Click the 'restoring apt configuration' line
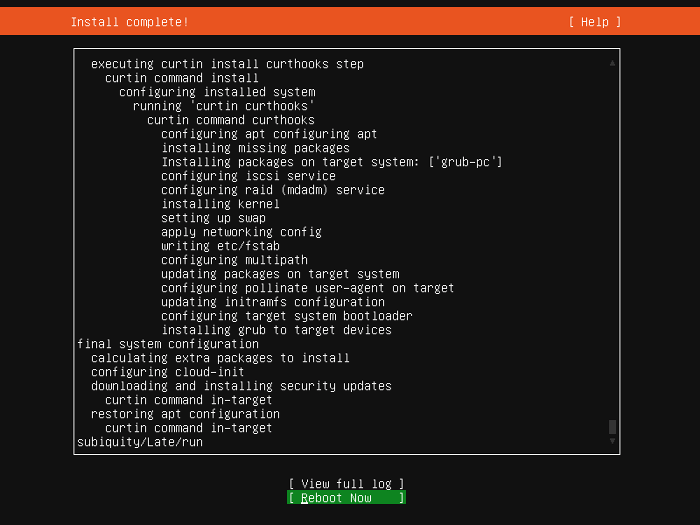 click(185, 414)
